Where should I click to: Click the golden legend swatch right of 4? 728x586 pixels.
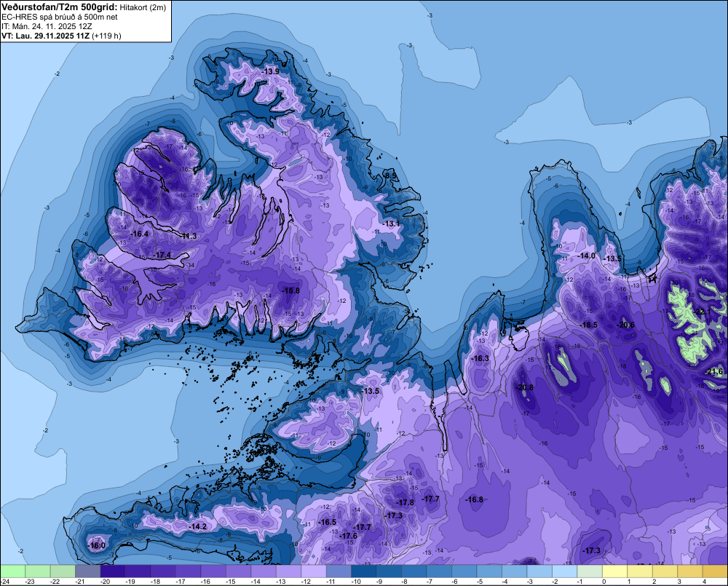pyautogui.click(x=715, y=571)
